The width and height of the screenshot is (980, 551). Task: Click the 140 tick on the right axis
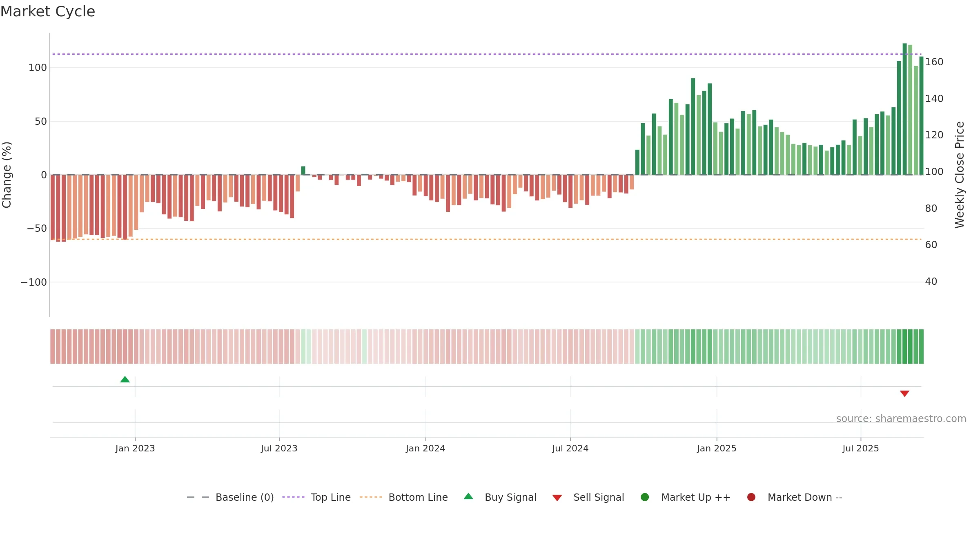934,99
